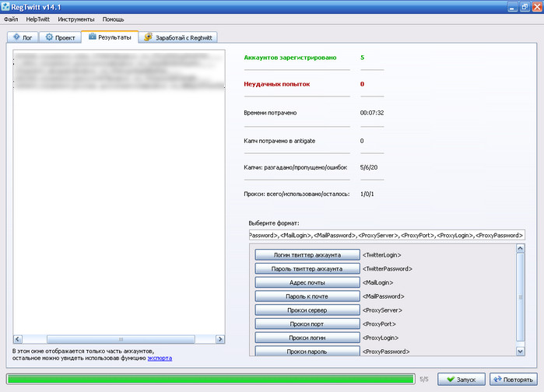Click the Пароль твиттер аккаунта button
The width and height of the screenshot is (544, 392).
coord(307,268)
